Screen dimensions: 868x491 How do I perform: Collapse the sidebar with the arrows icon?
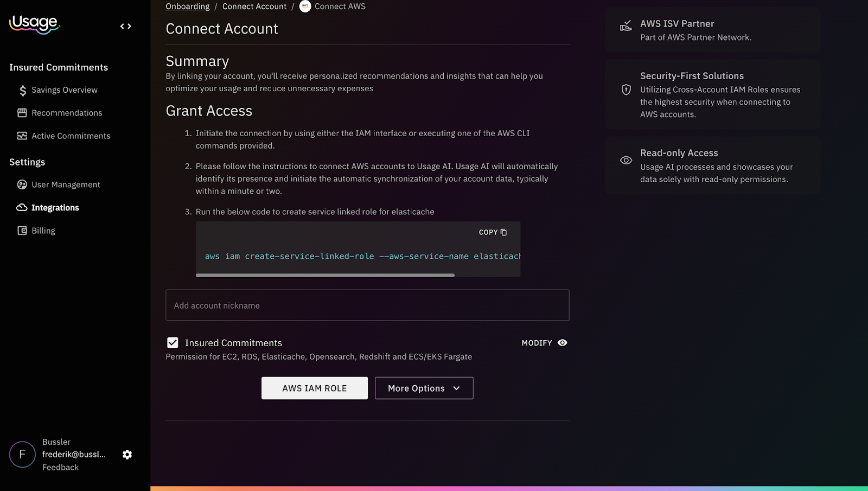[126, 26]
